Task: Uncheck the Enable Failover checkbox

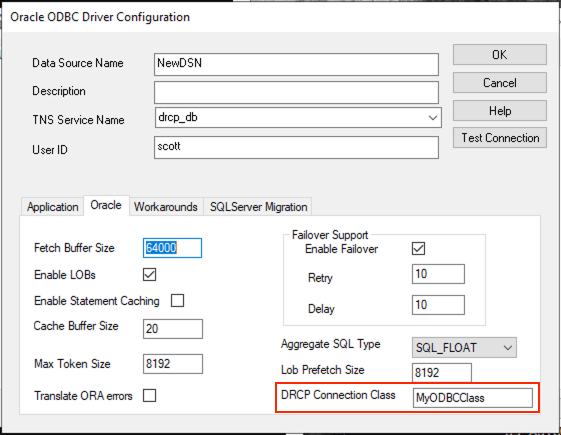Action: [x=418, y=248]
